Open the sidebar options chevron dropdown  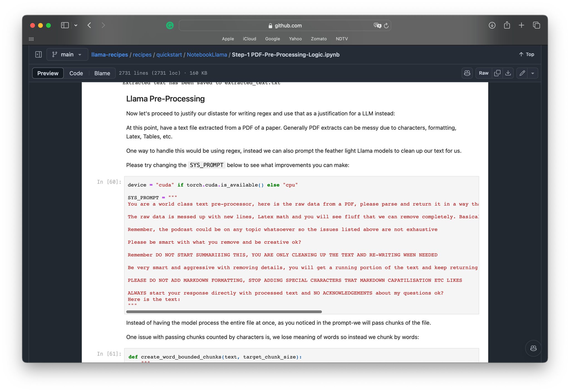point(76,25)
